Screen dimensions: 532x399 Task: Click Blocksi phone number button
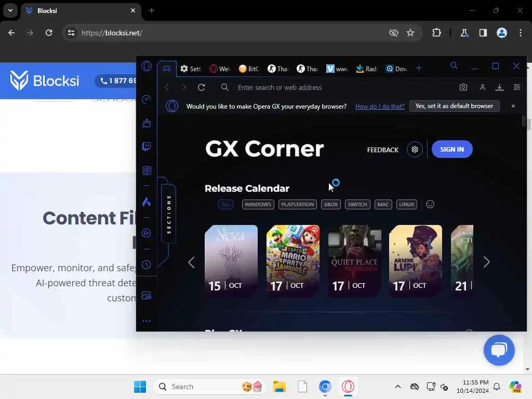point(116,81)
